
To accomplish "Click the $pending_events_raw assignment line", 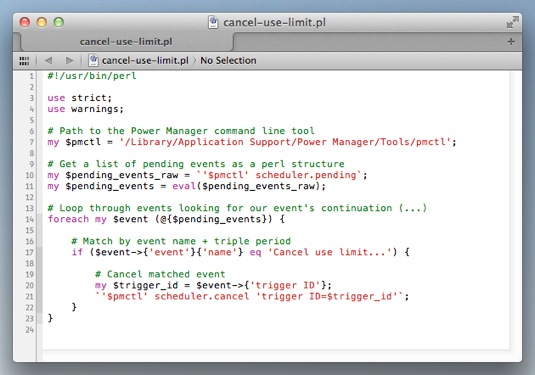I will pos(207,175).
